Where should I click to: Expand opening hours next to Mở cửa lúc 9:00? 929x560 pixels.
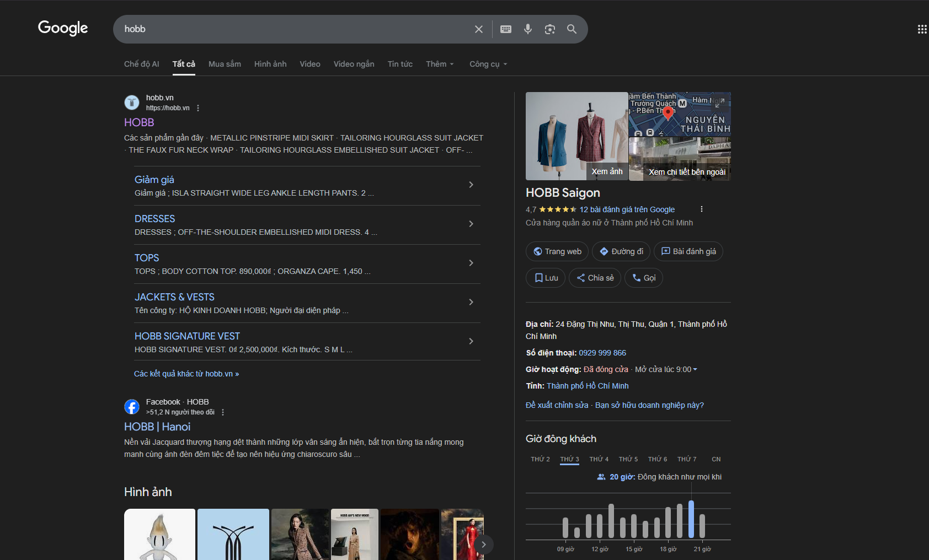tap(695, 369)
